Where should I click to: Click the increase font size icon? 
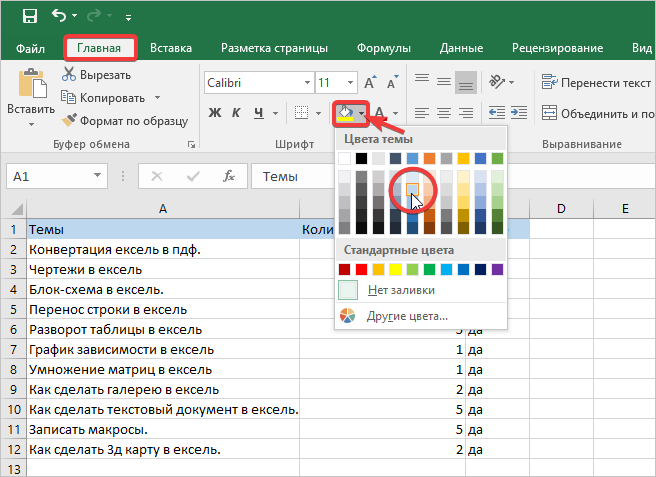[371, 82]
